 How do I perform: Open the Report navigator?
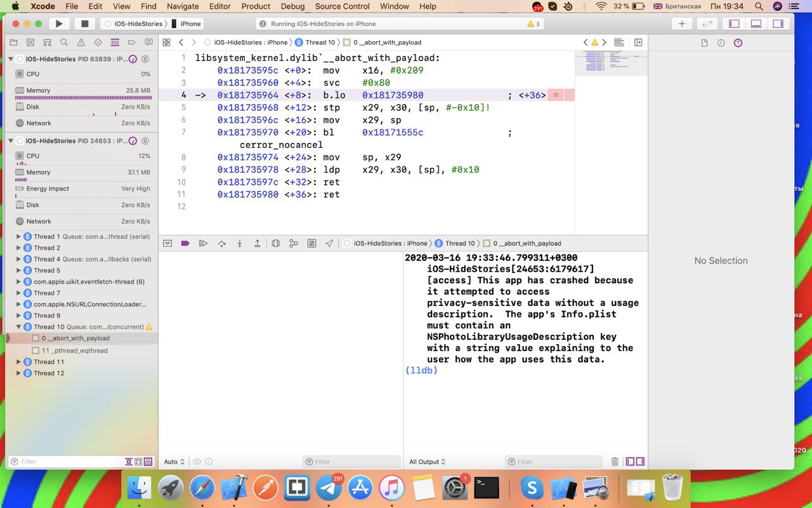click(148, 43)
